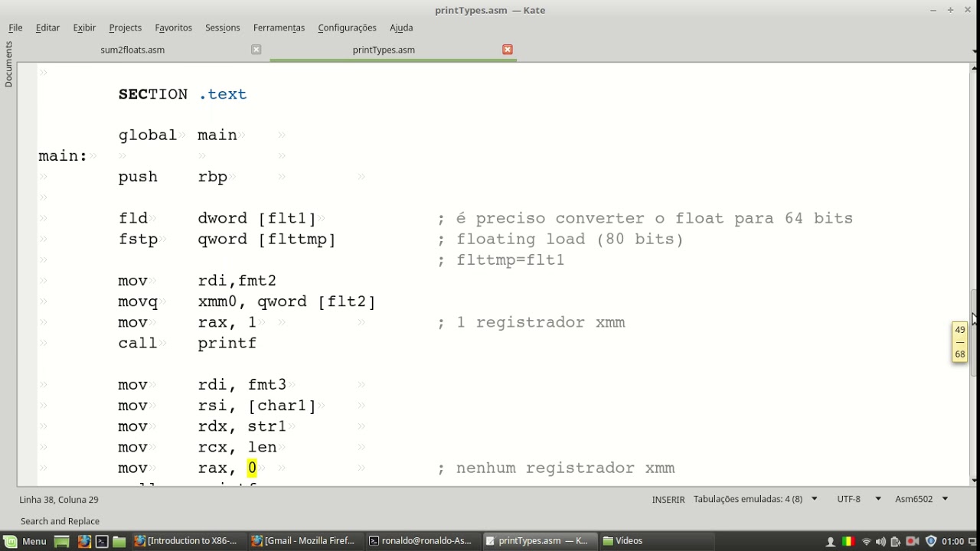
Task: Open the Ferramentas menu
Action: (279, 28)
